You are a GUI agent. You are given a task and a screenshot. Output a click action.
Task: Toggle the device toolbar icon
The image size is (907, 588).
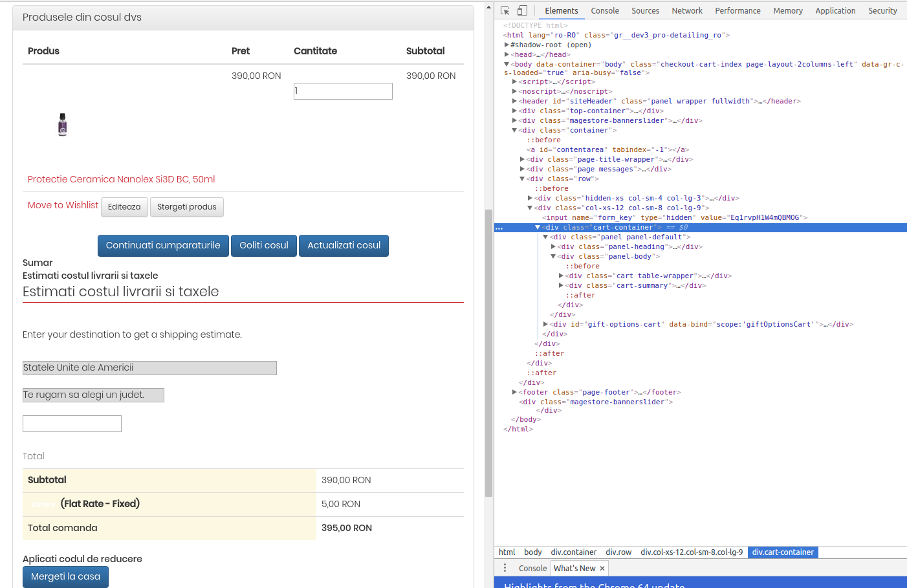click(522, 10)
